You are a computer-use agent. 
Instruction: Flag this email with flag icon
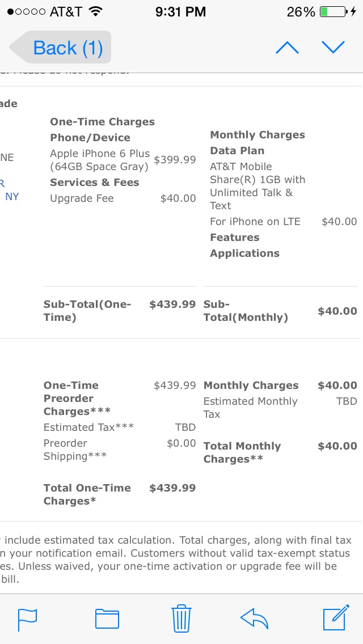click(x=28, y=620)
